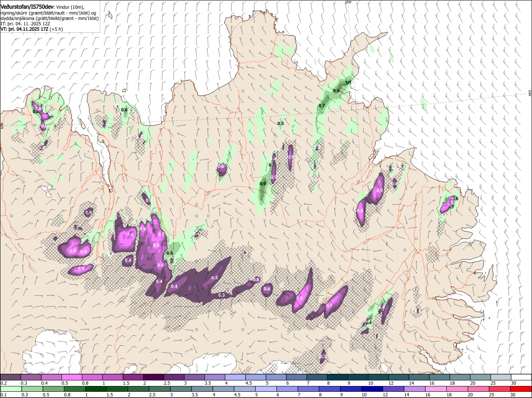The width and height of the screenshot is (532, 398).
Task: Click the 30 label under lower legend row
Action: [x=512, y=395]
